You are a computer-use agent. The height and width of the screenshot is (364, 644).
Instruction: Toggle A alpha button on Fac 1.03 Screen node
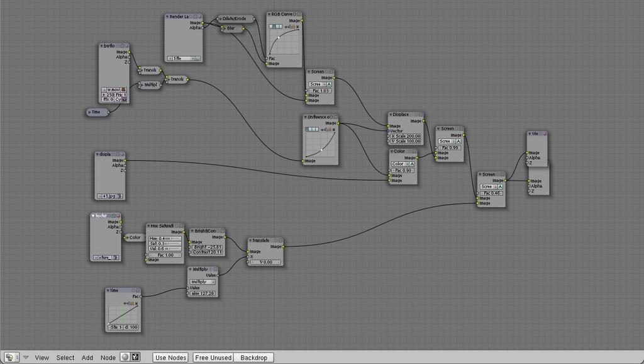pyautogui.click(x=329, y=84)
